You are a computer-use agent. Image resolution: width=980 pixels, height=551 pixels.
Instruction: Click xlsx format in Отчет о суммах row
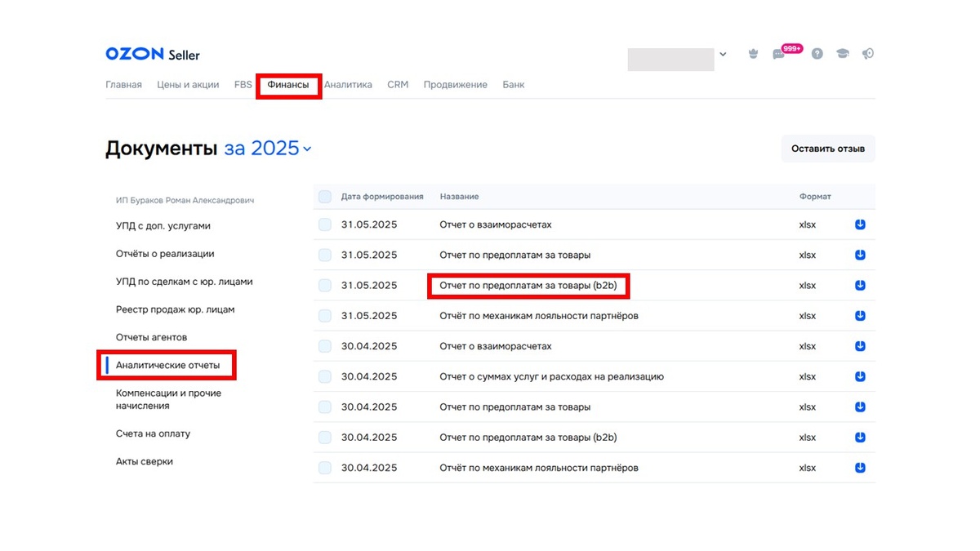click(x=808, y=376)
